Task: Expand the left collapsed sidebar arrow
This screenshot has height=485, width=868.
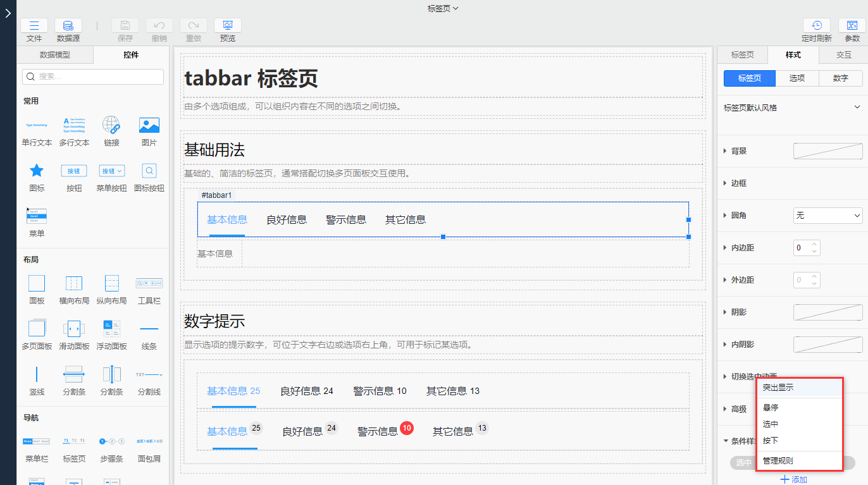Action: [x=8, y=13]
